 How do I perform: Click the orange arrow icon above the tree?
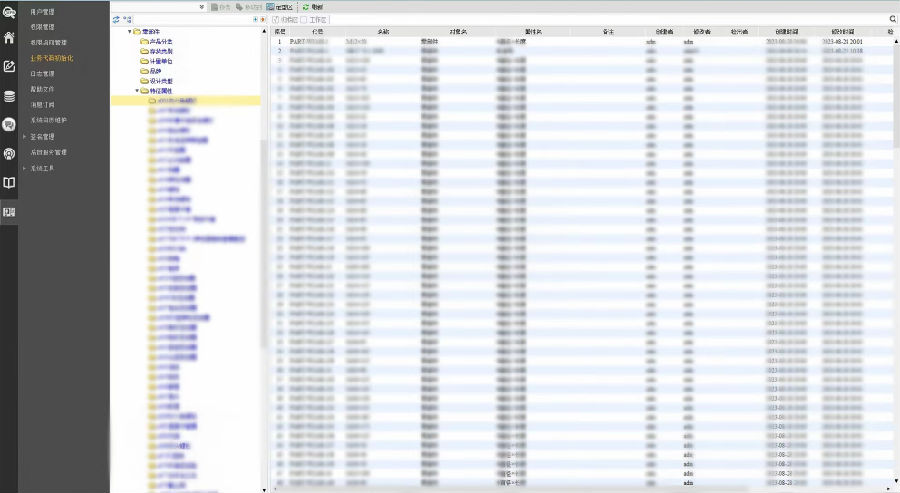point(263,20)
